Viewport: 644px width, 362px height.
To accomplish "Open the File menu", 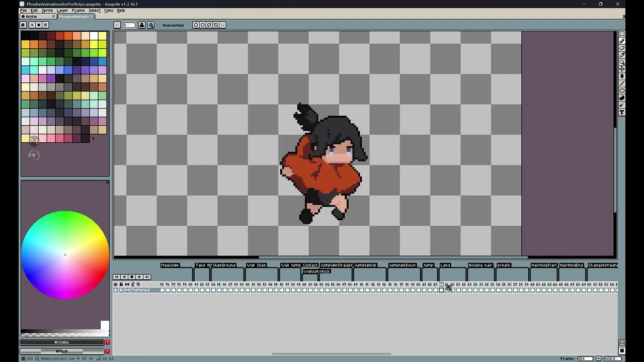I will (24, 11).
